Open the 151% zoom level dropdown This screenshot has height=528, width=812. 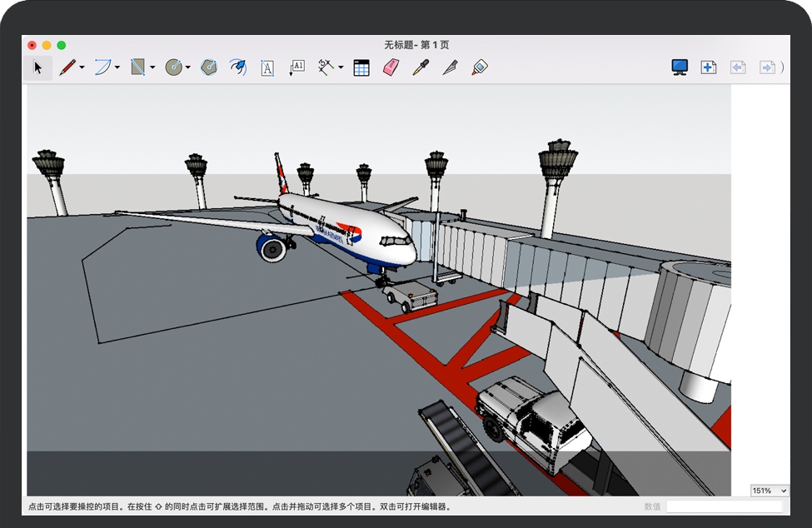[770, 491]
